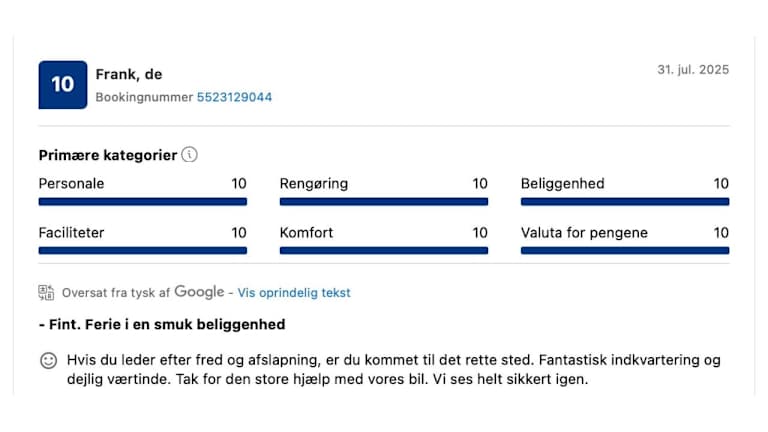This screenshot has width=768, height=432.
Task: Click the smiley face icon
Action: 48,361
